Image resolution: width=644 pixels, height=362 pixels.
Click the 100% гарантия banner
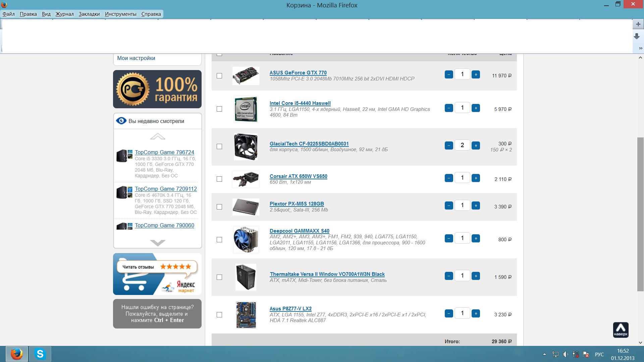pyautogui.click(x=157, y=89)
